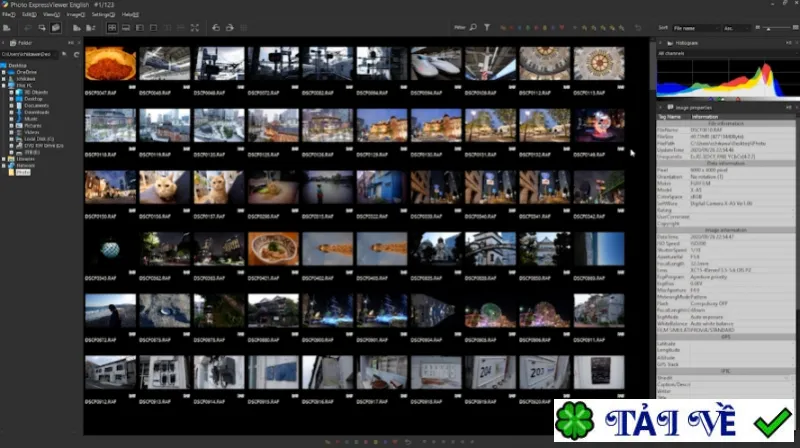
Task: Click the funnel filter icon
Action: click(487, 28)
